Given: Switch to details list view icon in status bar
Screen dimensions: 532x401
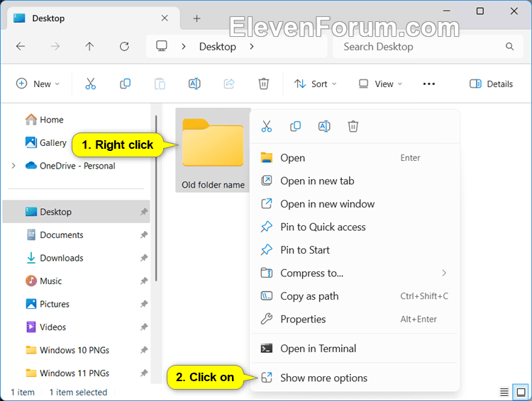Looking at the screenshot, I should [x=504, y=392].
